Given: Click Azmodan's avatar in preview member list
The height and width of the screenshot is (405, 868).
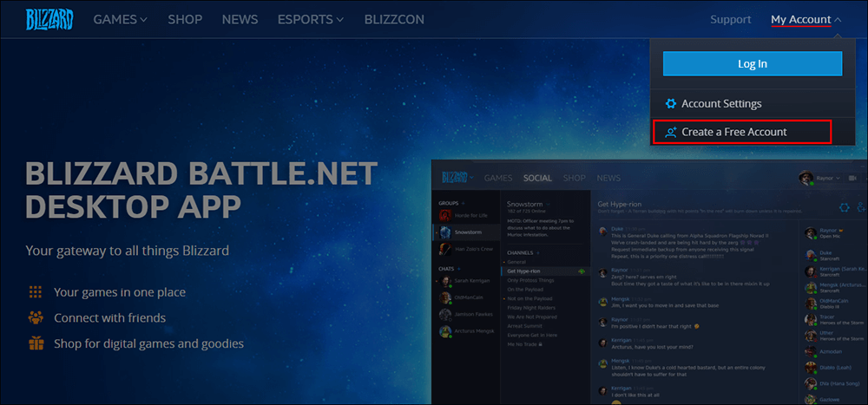Looking at the screenshot, I should [811, 351].
